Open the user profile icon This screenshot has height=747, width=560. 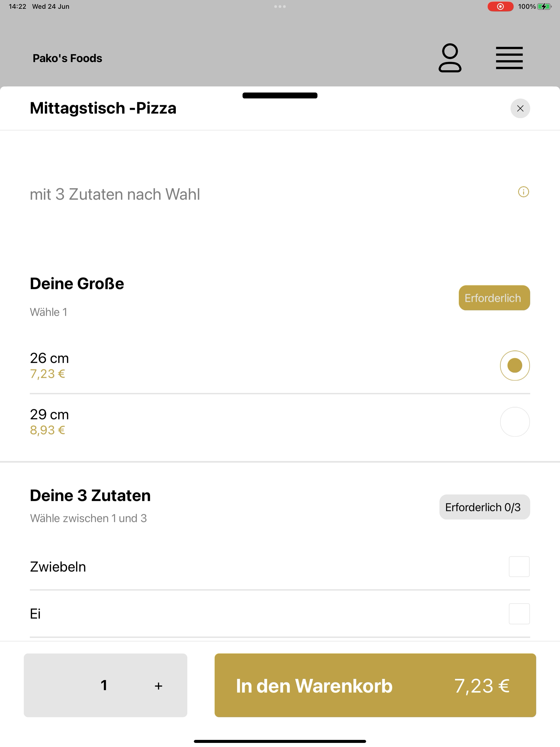pos(450,58)
